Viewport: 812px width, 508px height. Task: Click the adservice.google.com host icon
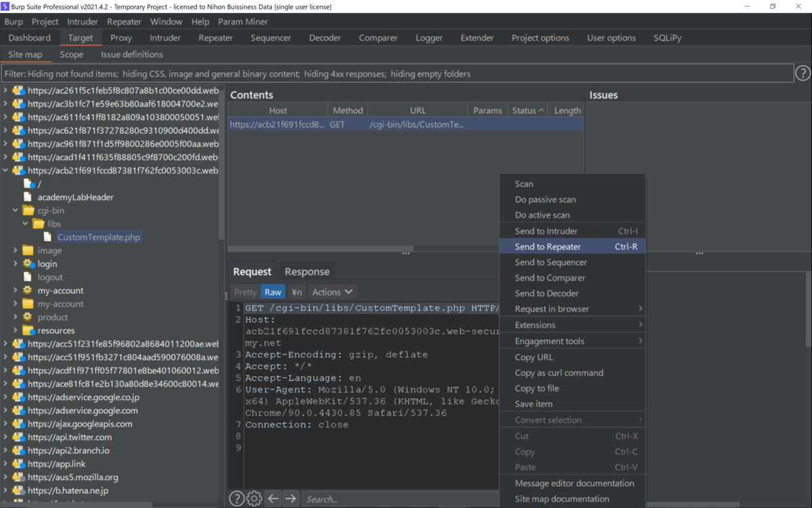[x=18, y=410]
